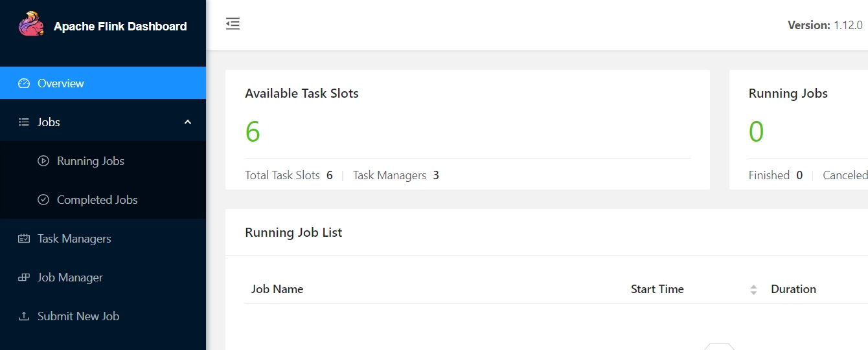
Task: Click the Duration column header
Action: (794, 289)
